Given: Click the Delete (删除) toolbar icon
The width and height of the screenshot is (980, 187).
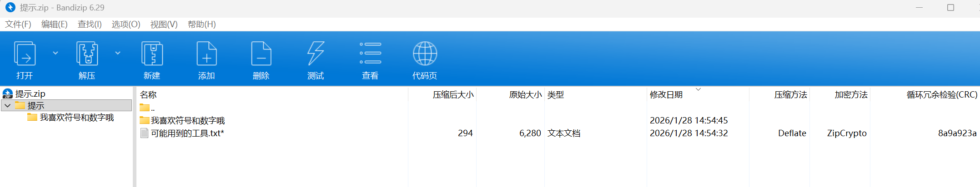Looking at the screenshot, I should (261, 54).
